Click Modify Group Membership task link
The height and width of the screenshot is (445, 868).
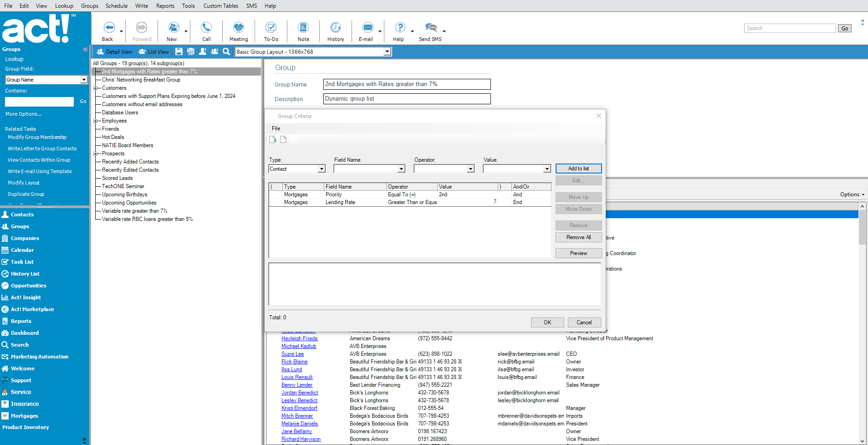[37, 137]
